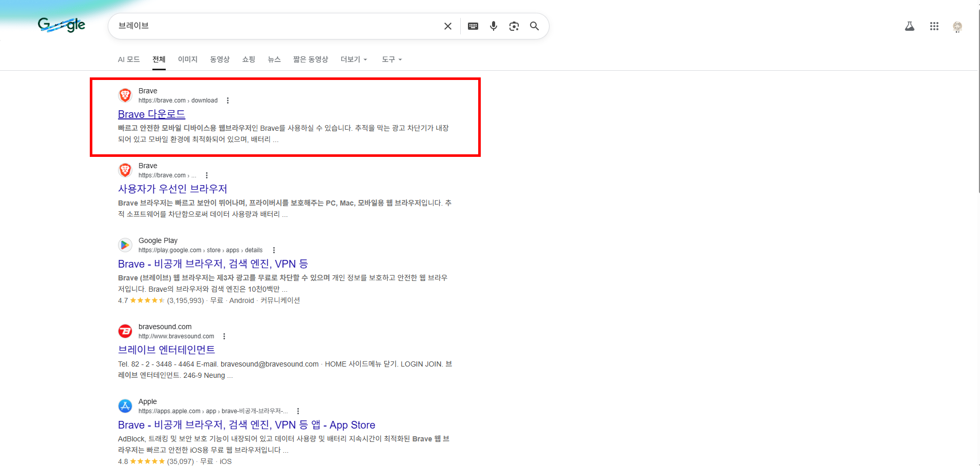This screenshot has width=980, height=466.
Task: Switch to 쇼핑 tab
Action: pos(249,59)
